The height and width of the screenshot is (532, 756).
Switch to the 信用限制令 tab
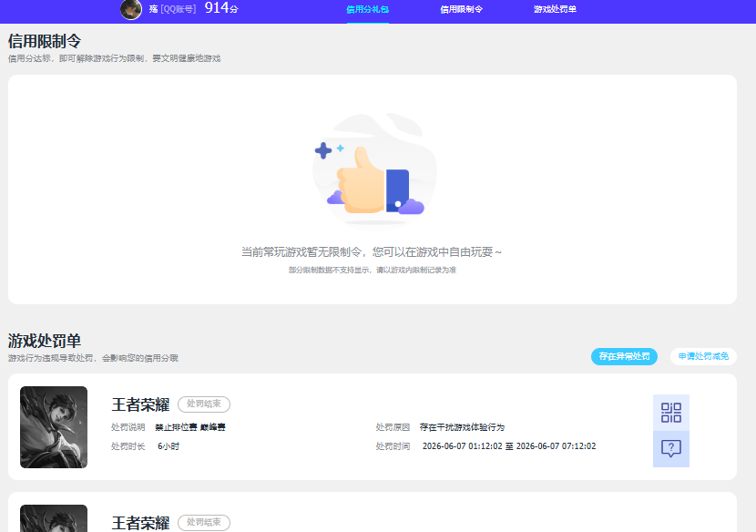point(461,9)
